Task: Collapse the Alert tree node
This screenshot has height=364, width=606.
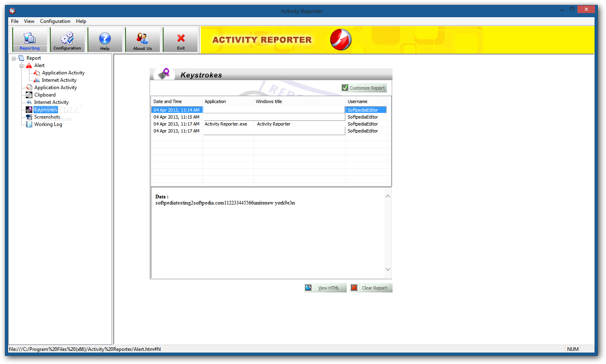Action: (22, 66)
